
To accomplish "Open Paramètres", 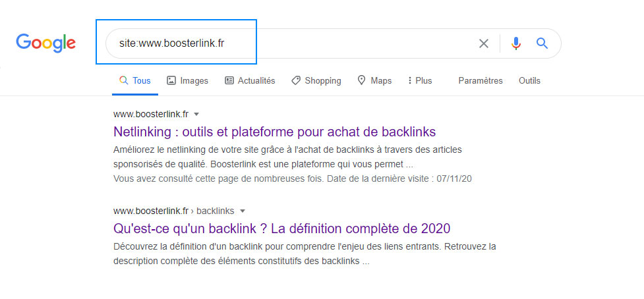I will (481, 81).
